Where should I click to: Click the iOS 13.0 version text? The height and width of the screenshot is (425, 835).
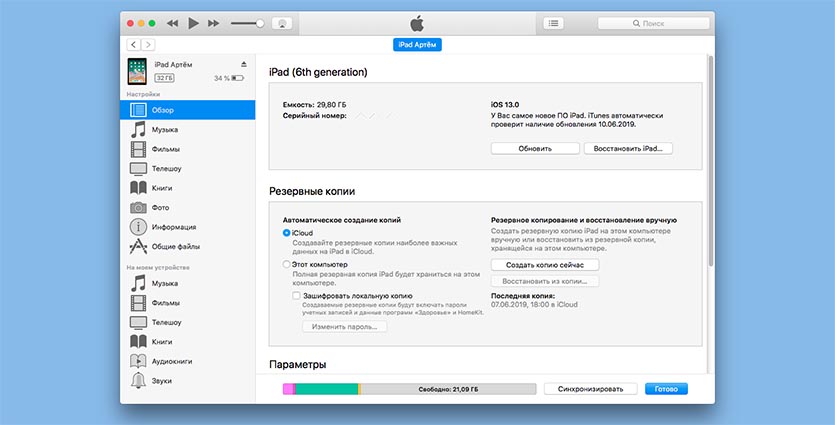pos(506,105)
